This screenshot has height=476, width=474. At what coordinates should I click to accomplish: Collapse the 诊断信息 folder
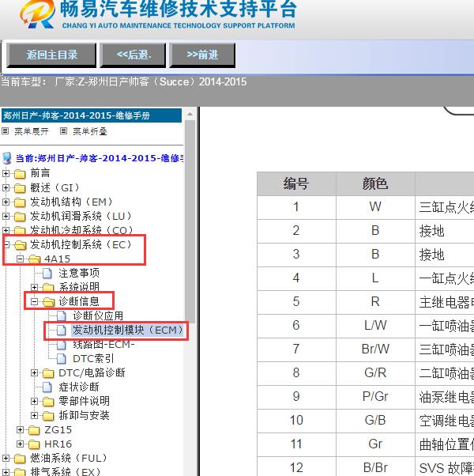pos(34,302)
